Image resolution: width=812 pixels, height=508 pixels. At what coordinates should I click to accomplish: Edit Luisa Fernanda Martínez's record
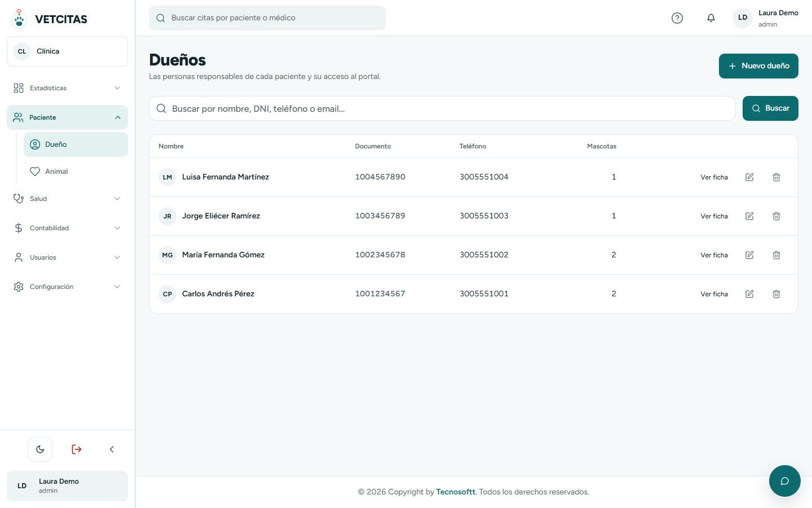click(749, 177)
